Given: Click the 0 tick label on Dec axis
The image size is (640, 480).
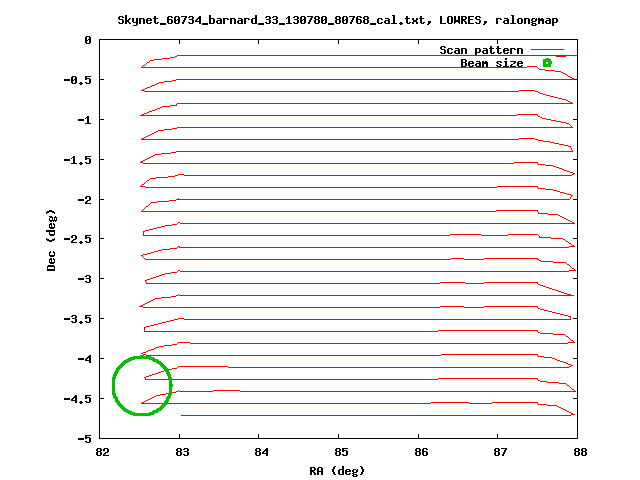Looking at the screenshot, I should [x=88, y=40].
